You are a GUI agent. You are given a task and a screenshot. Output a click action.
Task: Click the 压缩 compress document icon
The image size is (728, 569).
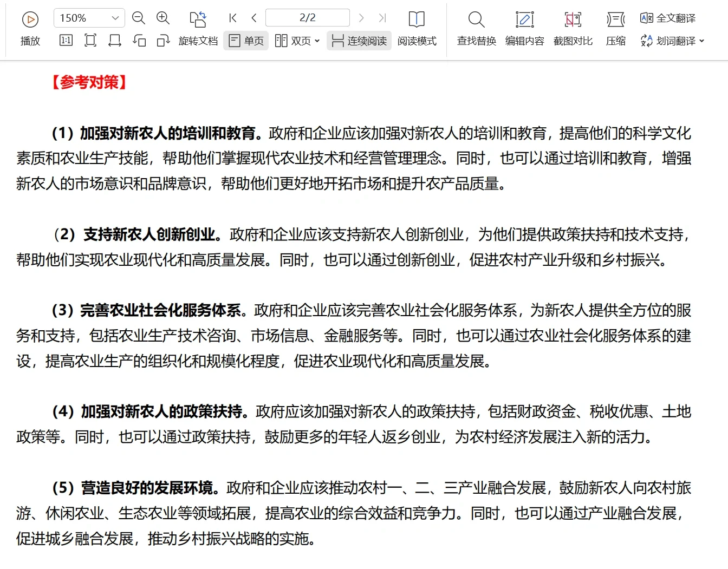pyautogui.click(x=615, y=24)
